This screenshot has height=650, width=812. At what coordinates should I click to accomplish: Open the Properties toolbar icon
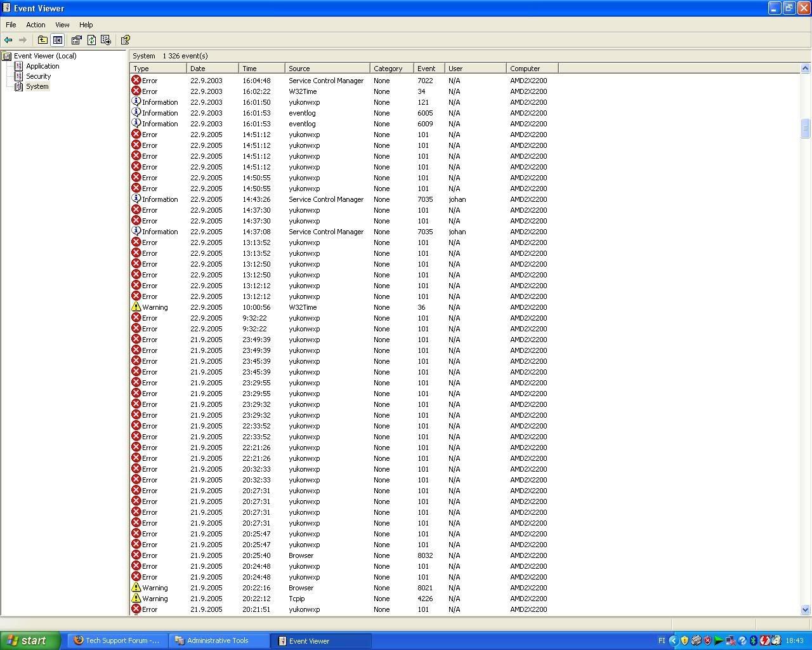point(77,40)
